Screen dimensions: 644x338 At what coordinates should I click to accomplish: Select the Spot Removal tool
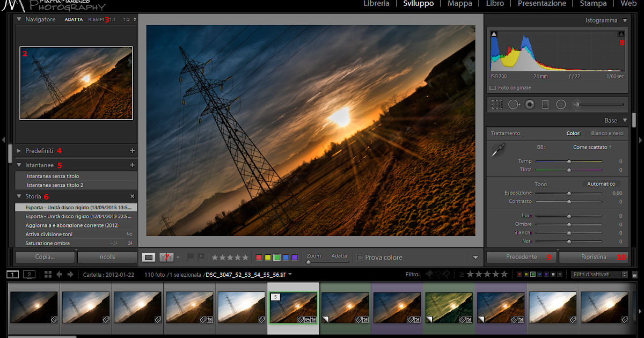pos(514,104)
